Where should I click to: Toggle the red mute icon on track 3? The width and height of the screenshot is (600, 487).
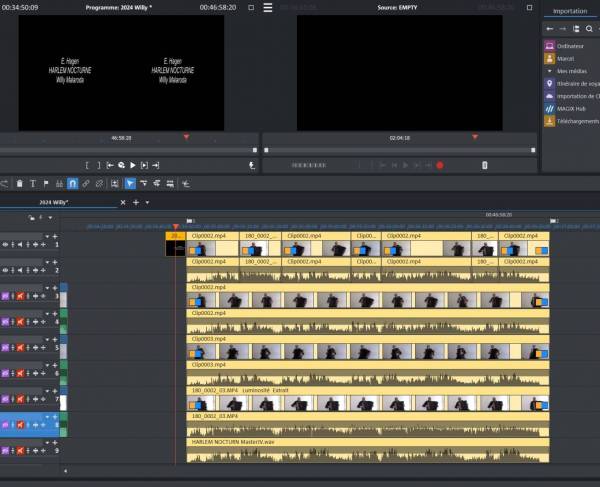(18, 296)
